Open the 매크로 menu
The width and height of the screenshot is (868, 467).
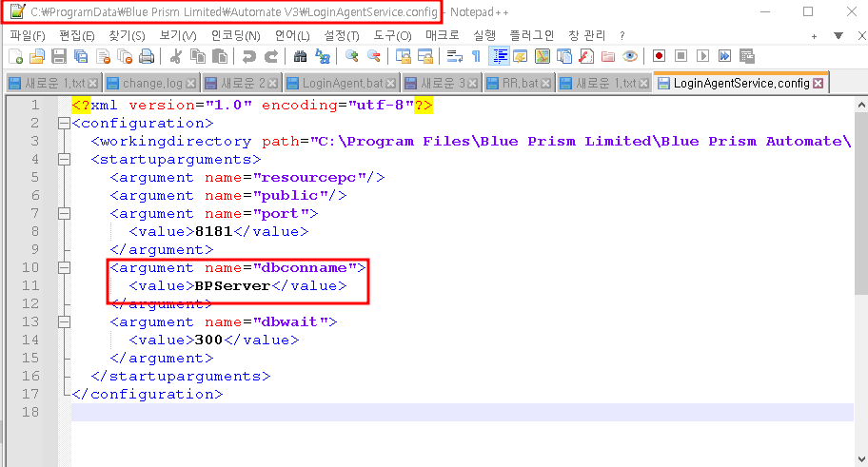coord(443,35)
